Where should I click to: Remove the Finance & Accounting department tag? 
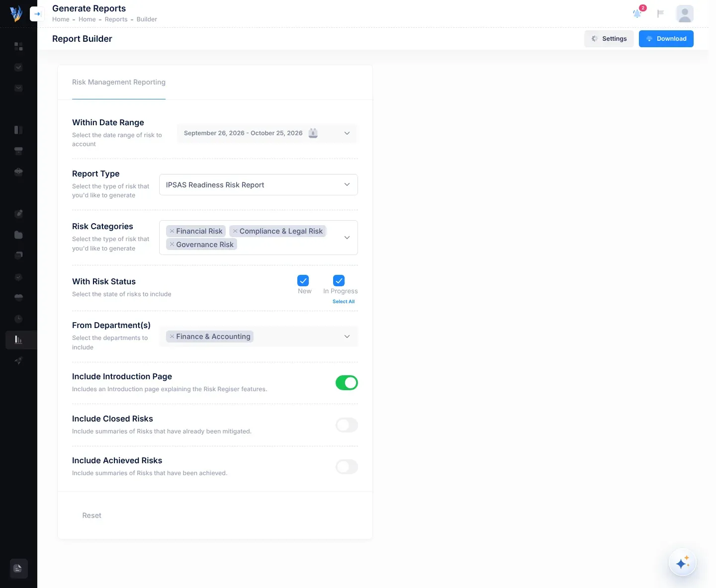[x=172, y=336]
